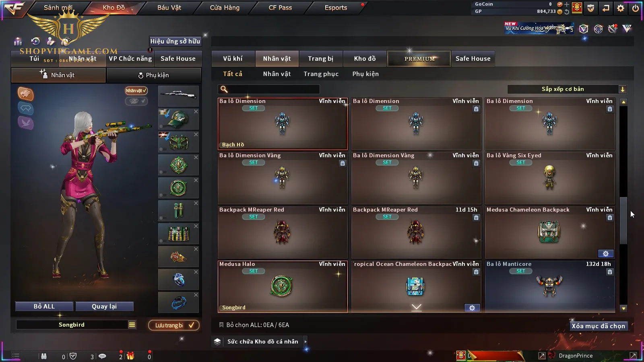Delete the 11d 15h Backpack MReaper Red
Image resolution: width=644 pixels, height=362 pixels.
tap(476, 218)
